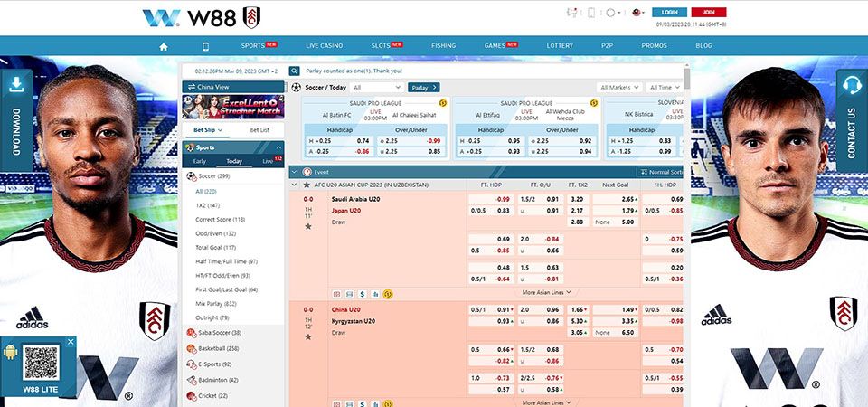Open the Contact Us headset icon
868x407 pixels.
pos(852,85)
